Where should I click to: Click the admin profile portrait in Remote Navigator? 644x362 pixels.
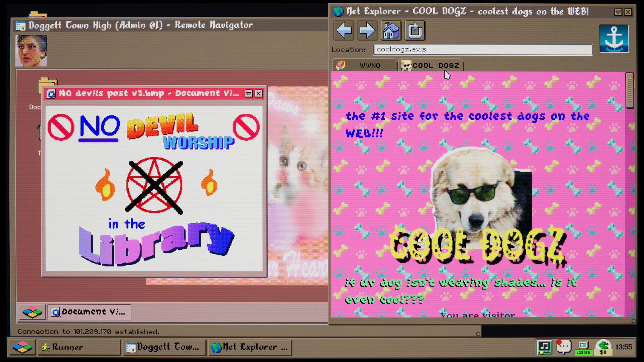(x=31, y=51)
